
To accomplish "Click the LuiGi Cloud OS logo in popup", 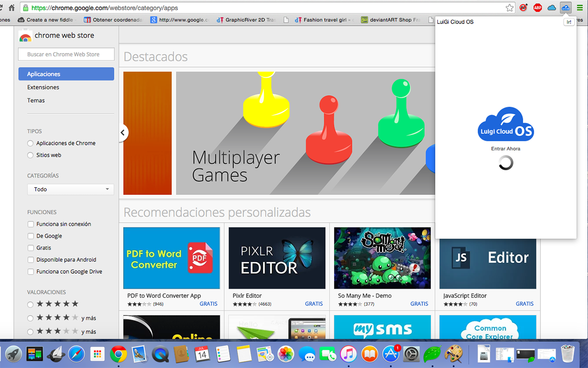I will click(x=506, y=125).
